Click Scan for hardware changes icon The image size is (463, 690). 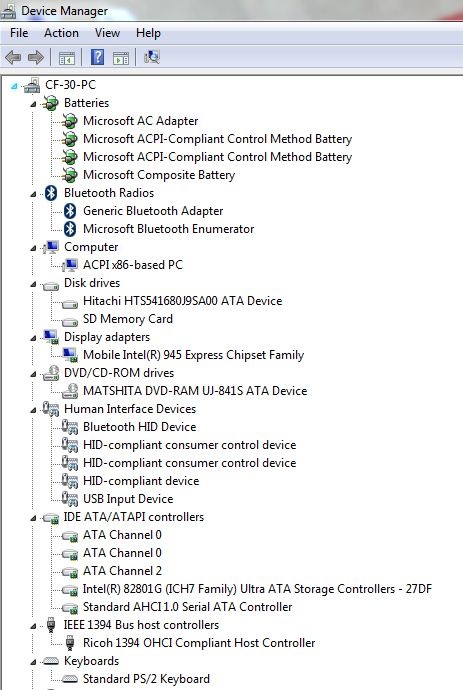(x=152, y=57)
